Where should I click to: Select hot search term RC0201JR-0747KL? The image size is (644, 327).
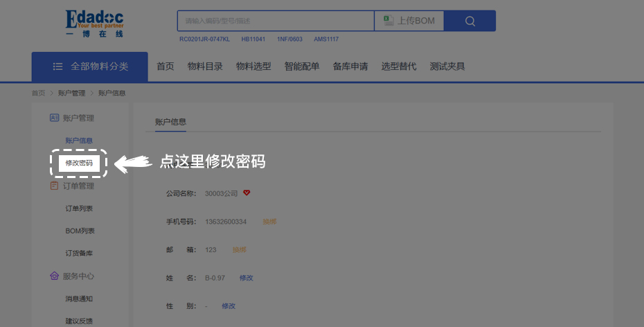pyautogui.click(x=204, y=39)
